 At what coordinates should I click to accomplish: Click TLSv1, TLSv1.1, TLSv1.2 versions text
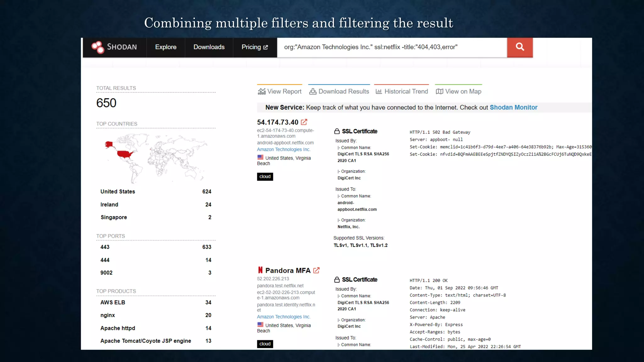(361, 245)
